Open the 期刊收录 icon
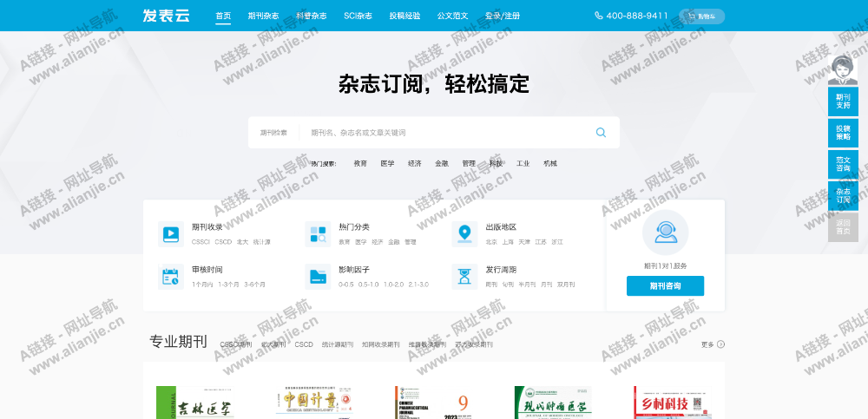 [x=168, y=233]
